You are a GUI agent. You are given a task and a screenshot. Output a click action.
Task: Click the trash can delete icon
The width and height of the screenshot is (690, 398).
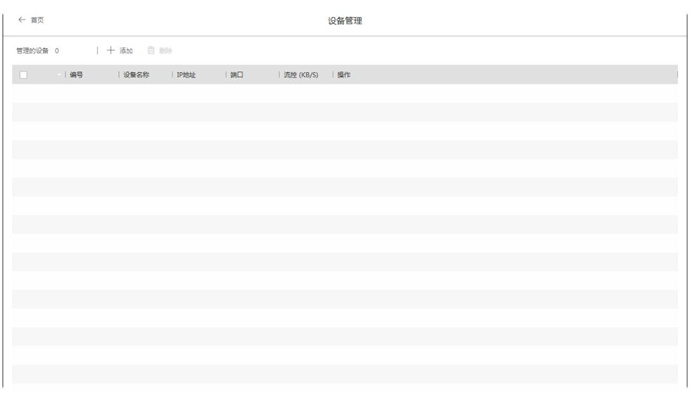click(151, 50)
